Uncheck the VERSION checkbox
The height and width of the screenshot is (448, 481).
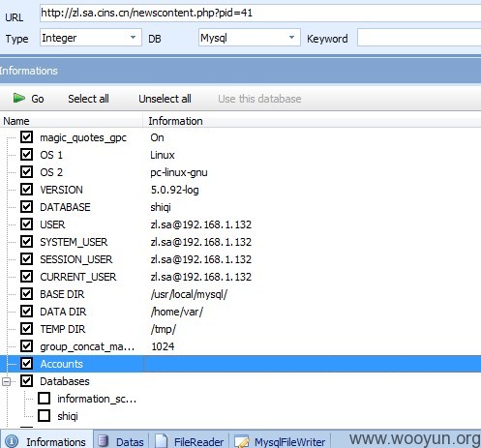[26, 190]
